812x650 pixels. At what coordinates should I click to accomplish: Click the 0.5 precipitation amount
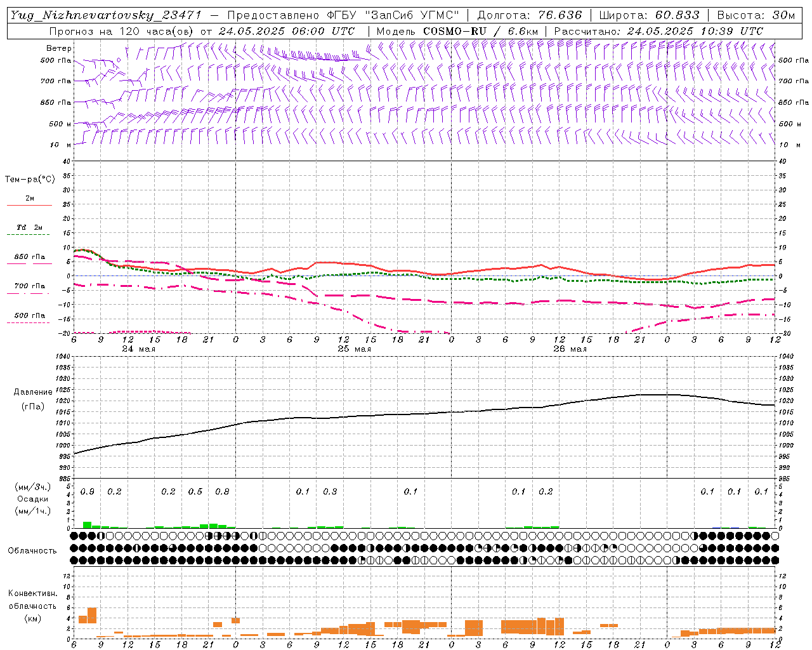(x=195, y=492)
